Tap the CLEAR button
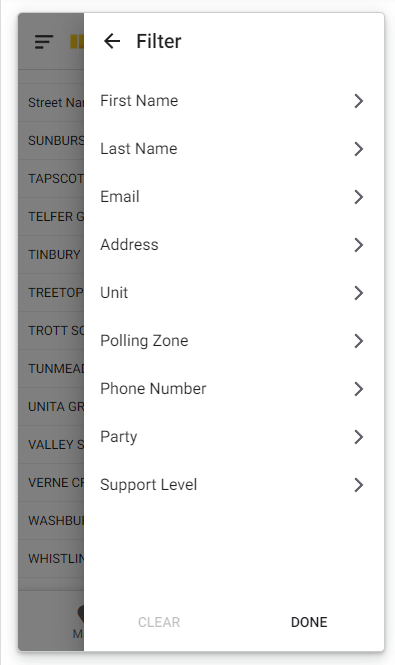Viewport: 395px width, 665px height. tap(159, 622)
